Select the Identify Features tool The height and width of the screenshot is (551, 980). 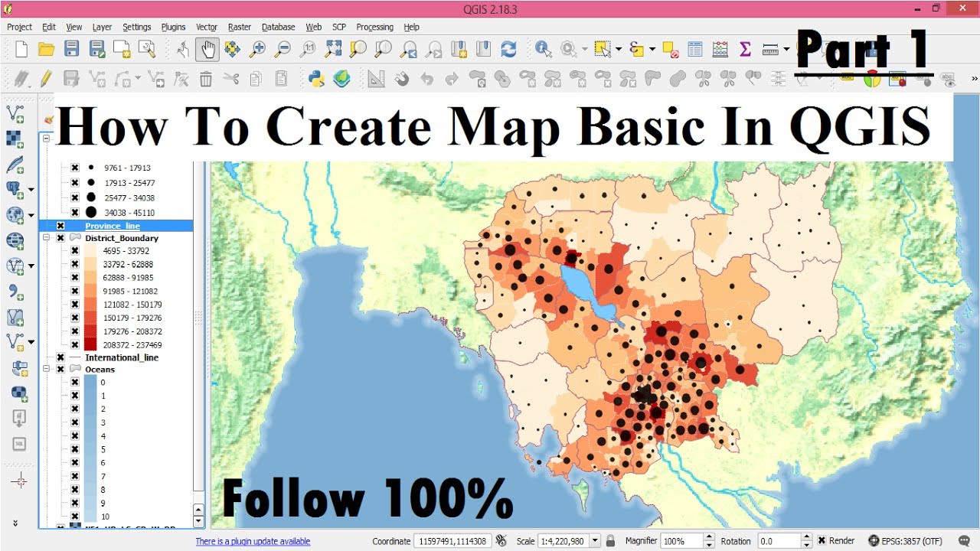click(x=544, y=50)
